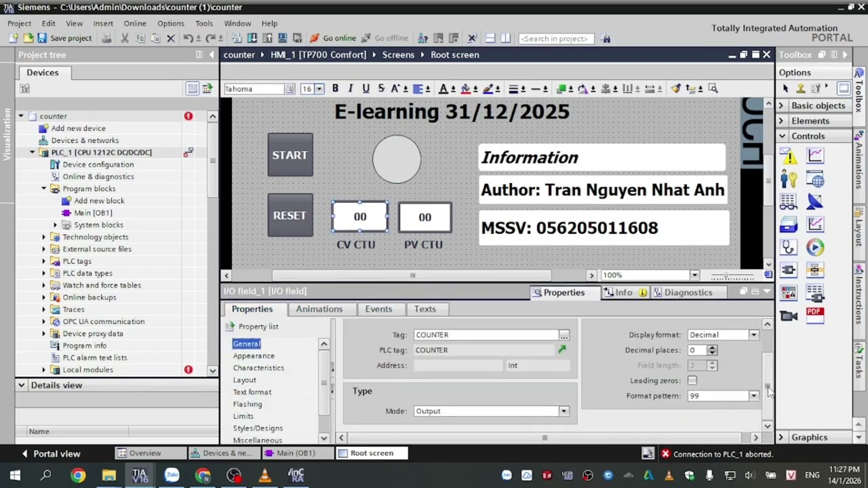Open the Texts properties tab
Viewport: 868px width, 488px height.
(425, 309)
